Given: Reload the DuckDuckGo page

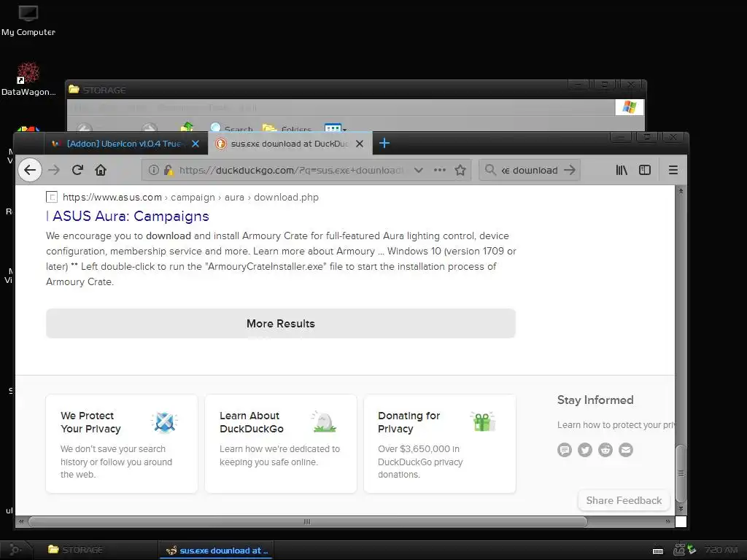Looking at the screenshot, I should point(77,170).
